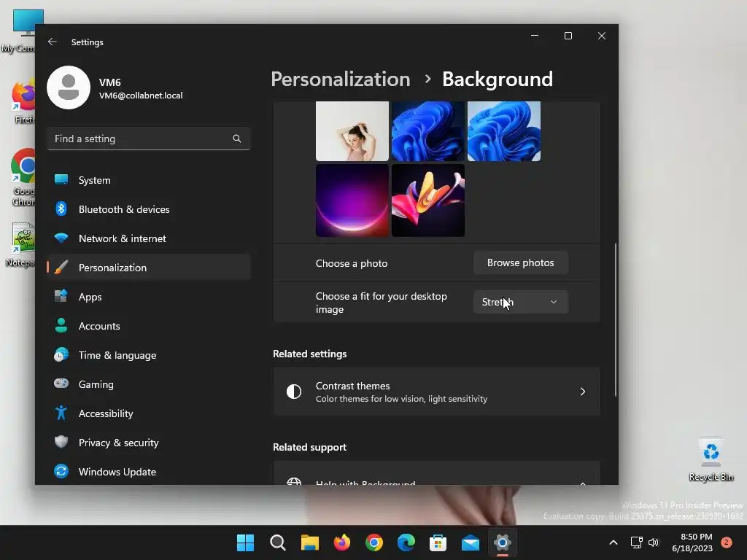The image size is (747, 560).
Task: Open Contrast themes via its chevron
Action: [x=583, y=392]
